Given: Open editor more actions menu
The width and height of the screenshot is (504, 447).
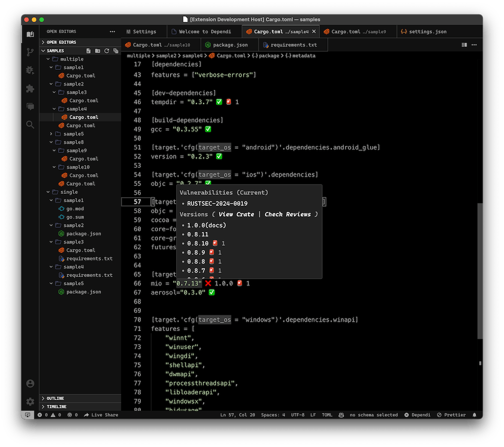Looking at the screenshot, I should [x=474, y=45].
